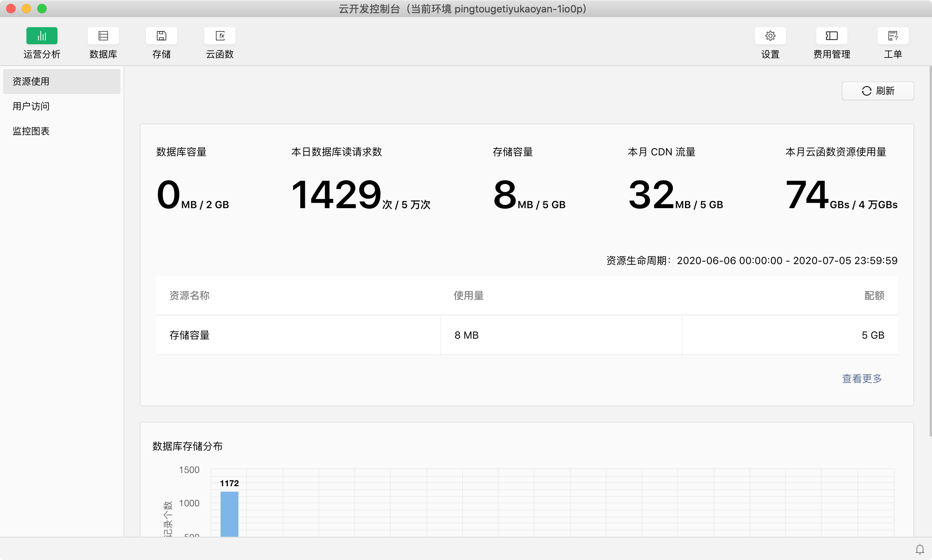Open the 存储 storage disk icon
The height and width of the screenshot is (560, 932).
pos(161,36)
